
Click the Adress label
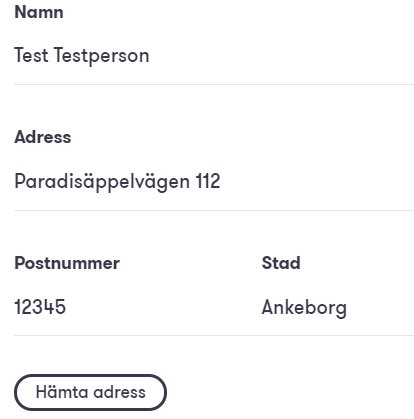43,137
